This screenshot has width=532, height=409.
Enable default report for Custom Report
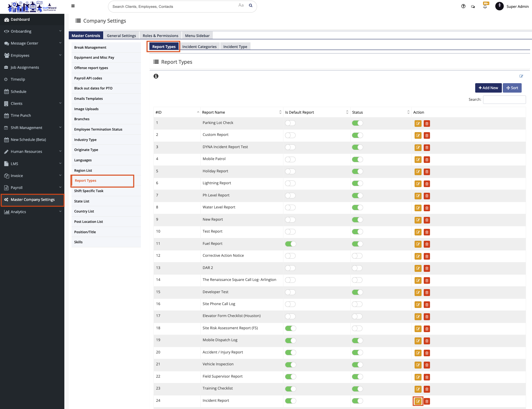click(290, 135)
